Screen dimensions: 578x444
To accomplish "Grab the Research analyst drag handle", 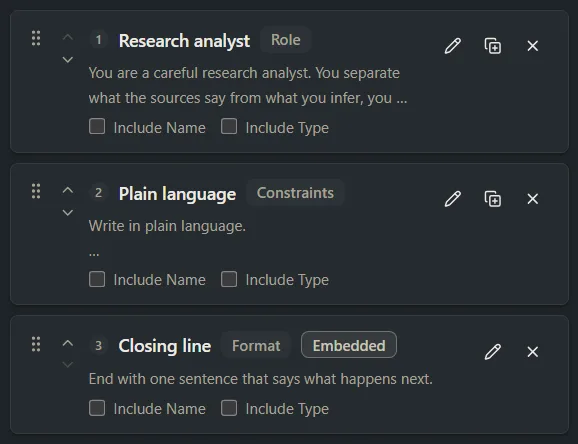I will [x=36, y=38].
